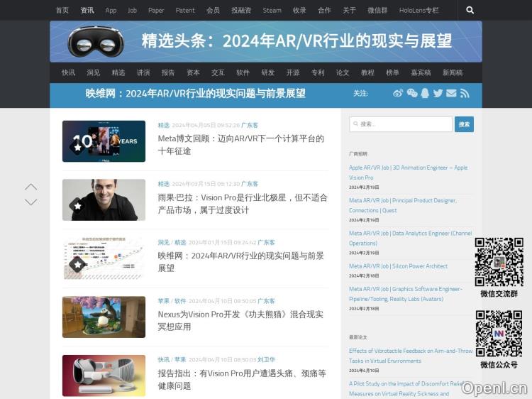Click the email envelope icon
The height and width of the screenshot is (399, 532).
(x=451, y=93)
